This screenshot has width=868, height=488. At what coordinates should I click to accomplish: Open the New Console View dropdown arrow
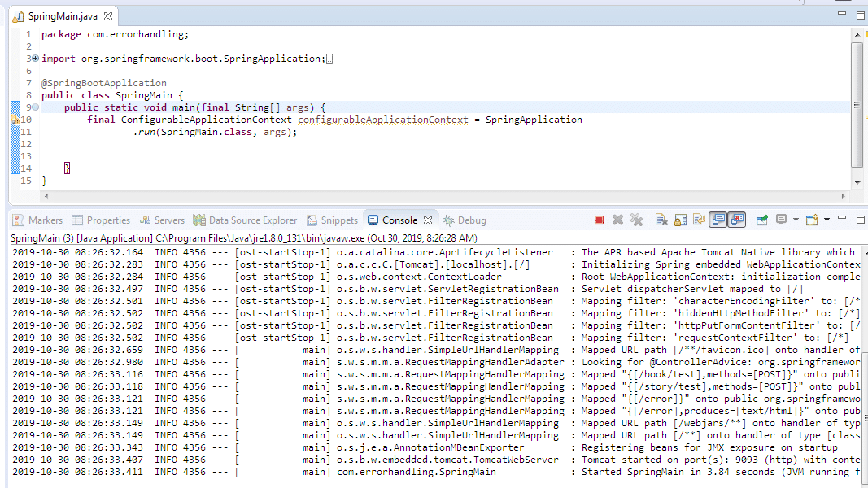(x=827, y=220)
